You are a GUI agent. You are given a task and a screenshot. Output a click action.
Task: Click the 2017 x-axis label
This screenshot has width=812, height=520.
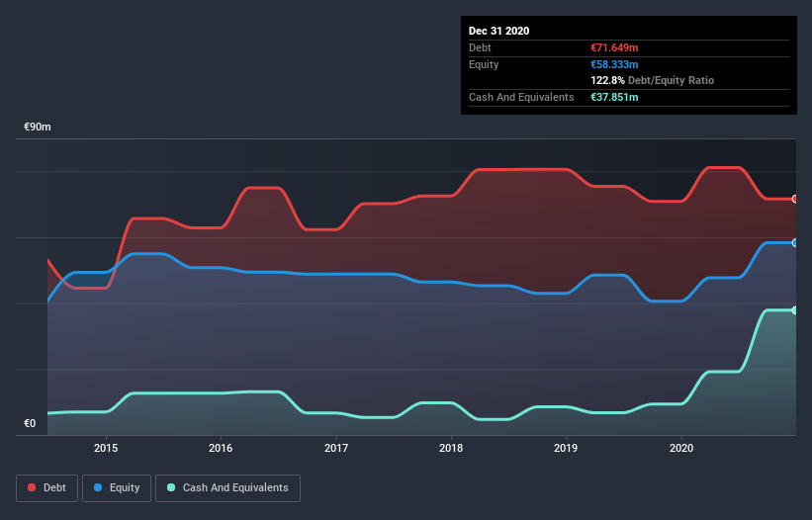pos(336,448)
